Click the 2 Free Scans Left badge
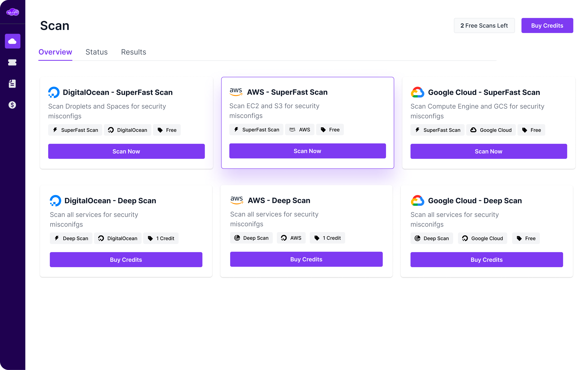588x370 pixels. pyautogui.click(x=484, y=25)
